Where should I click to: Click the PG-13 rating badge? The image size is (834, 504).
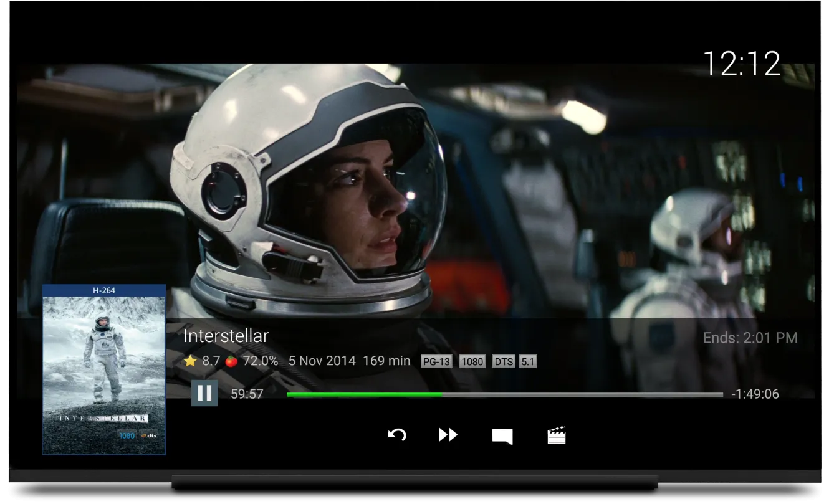coord(436,361)
